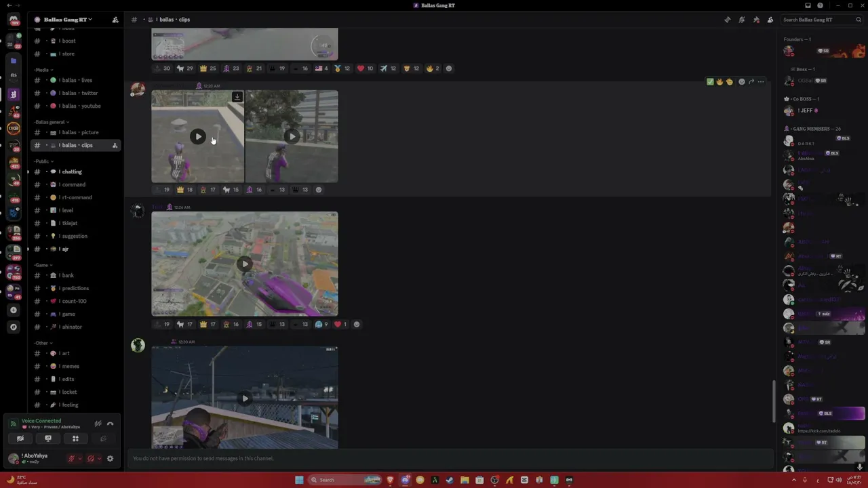Open the ! AboYahya user profile panel
Viewport: 868px width, 488px height.
pyautogui.click(x=35, y=459)
